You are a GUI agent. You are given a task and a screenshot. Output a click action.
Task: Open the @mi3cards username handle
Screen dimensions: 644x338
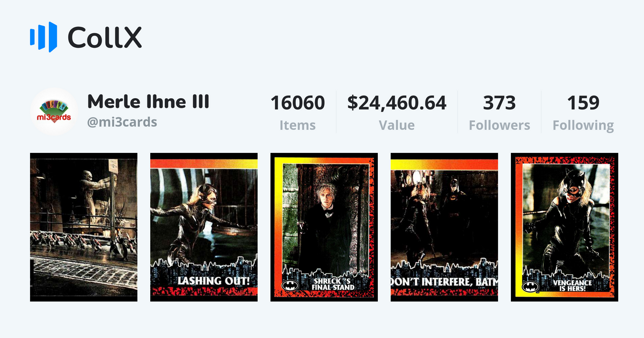click(x=122, y=122)
